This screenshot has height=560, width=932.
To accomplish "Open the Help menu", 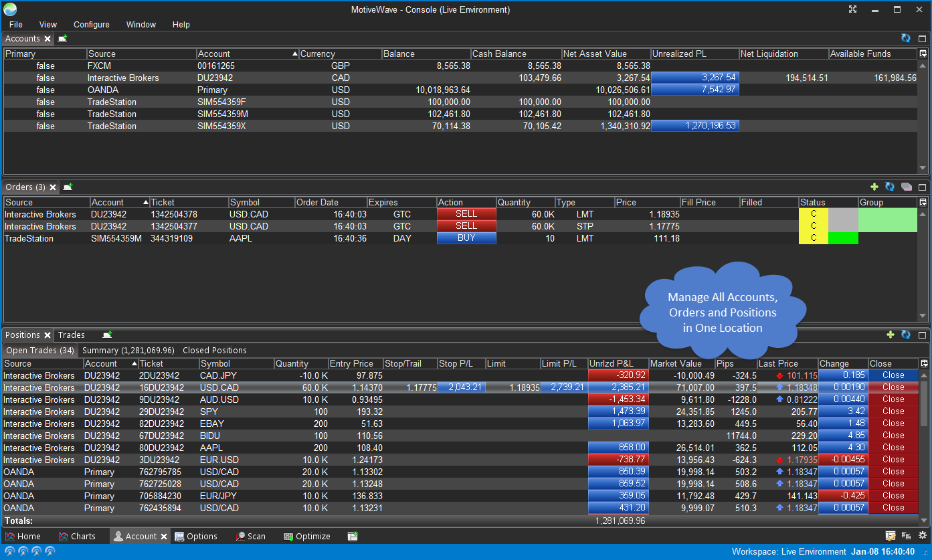I will (181, 25).
